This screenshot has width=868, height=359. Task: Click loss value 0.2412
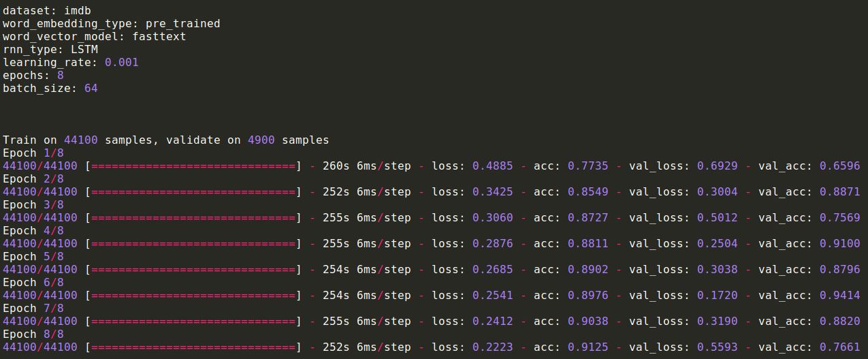click(x=493, y=321)
